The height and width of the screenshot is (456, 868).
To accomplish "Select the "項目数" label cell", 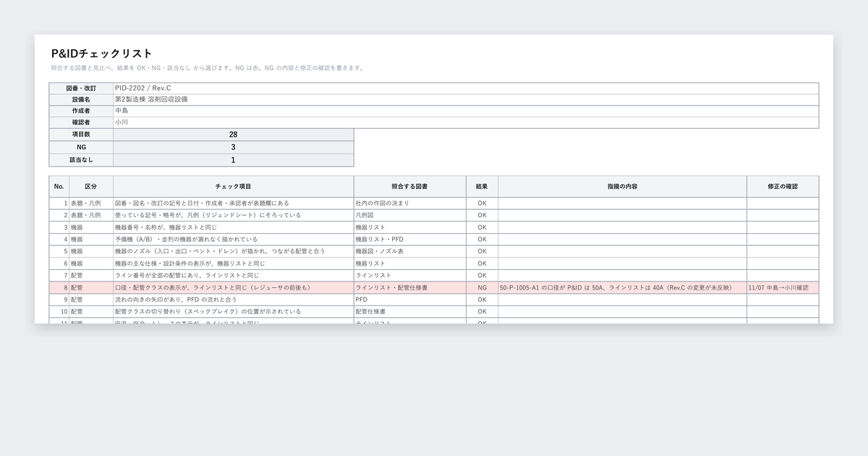I will pos(81,135).
